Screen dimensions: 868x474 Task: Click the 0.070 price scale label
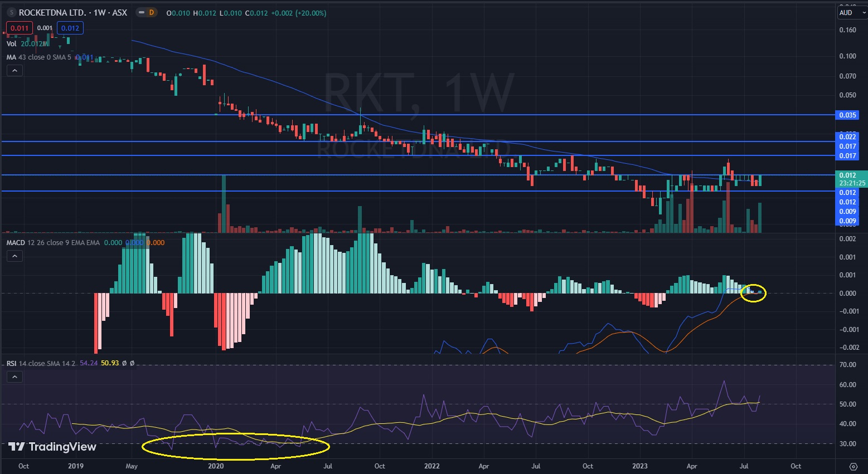pos(847,76)
